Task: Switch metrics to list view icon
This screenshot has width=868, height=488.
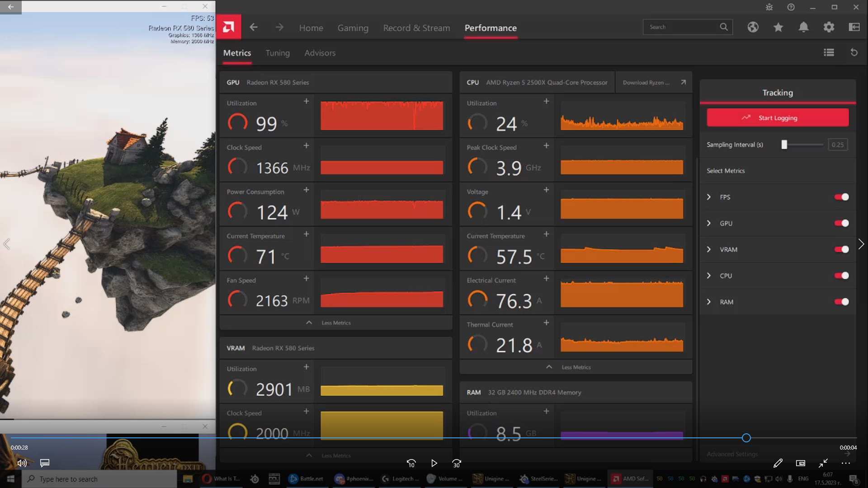Action: 829,52
